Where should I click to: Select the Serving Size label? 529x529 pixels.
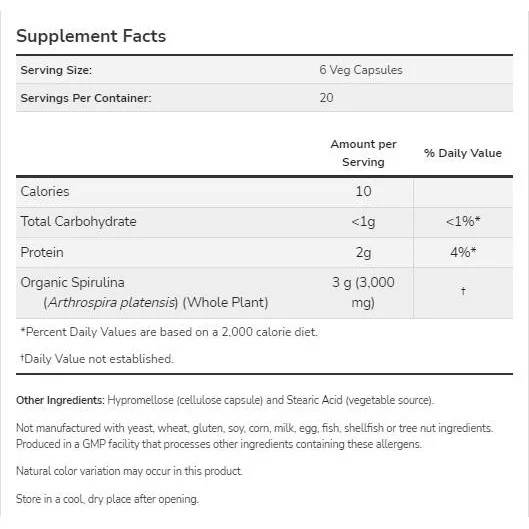pyautogui.click(x=56, y=70)
